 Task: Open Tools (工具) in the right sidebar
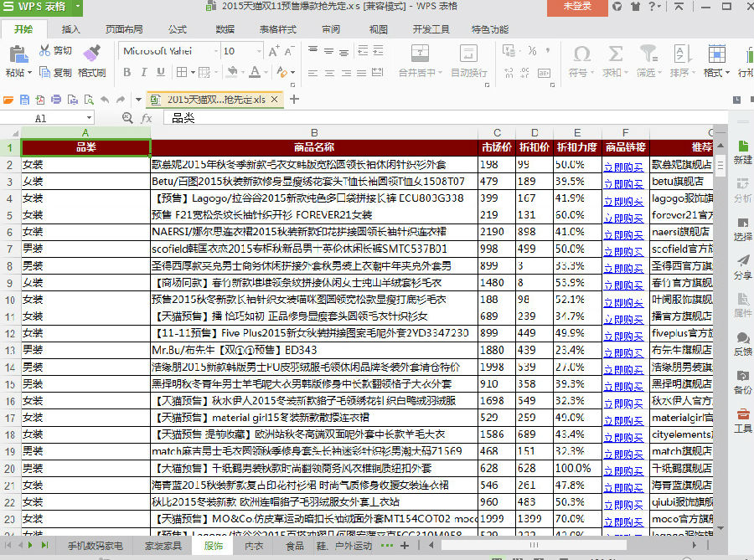[742, 420]
